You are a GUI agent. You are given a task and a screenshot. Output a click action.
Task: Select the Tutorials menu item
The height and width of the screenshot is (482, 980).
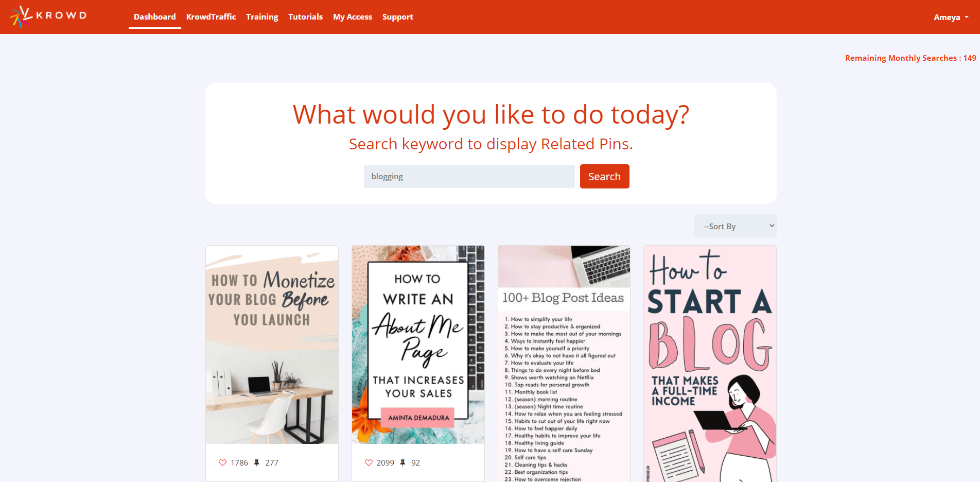[305, 17]
